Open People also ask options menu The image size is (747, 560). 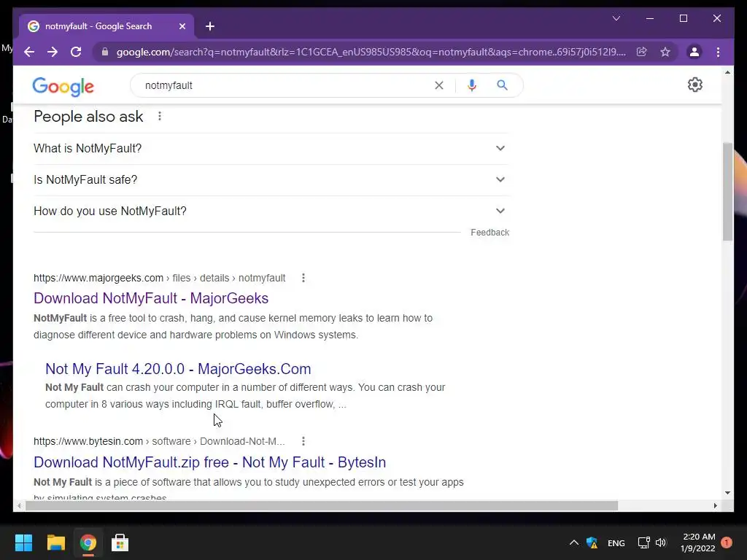(160, 116)
